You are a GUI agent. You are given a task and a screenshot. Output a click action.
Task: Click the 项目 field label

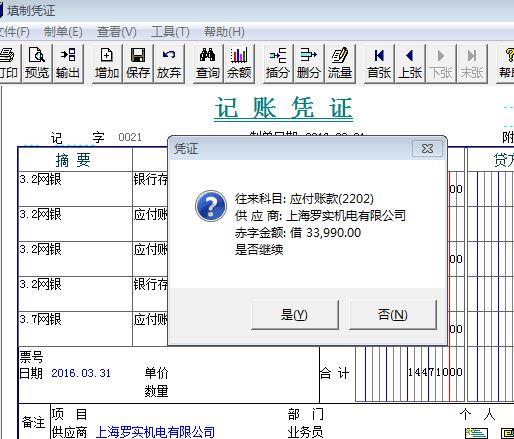click(x=69, y=414)
